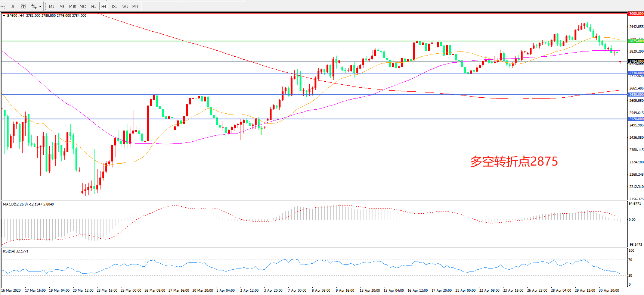Select the Text tool (A icon)
This screenshot has width=644, height=295.
click(13, 6)
